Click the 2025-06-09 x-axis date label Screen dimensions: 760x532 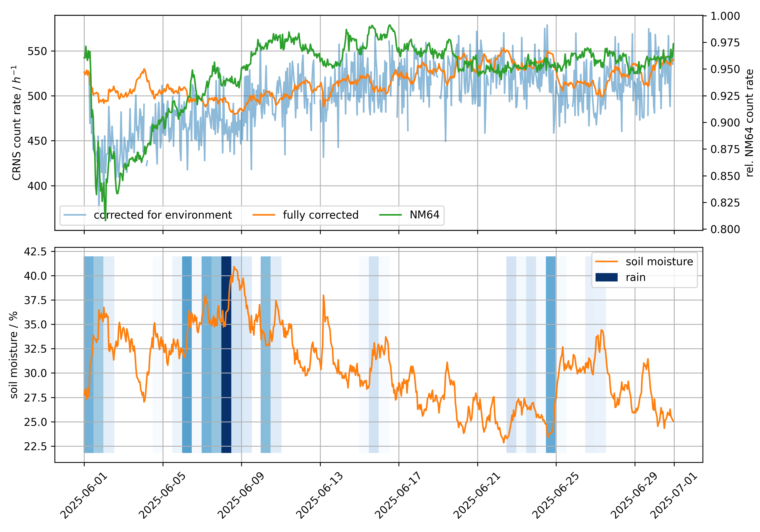[241, 496]
